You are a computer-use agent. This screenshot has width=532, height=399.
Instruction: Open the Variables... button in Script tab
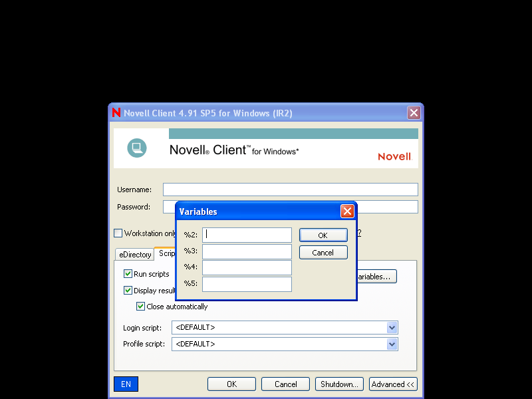pyautogui.click(x=376, y=277)
